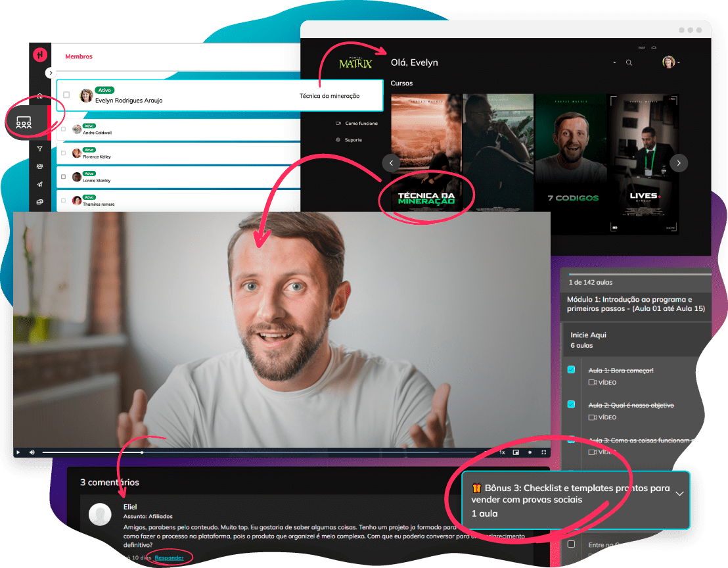This screenshot has height=568, width=728.
Task: Click the commenter name Eliel
Action: [130, 507]
